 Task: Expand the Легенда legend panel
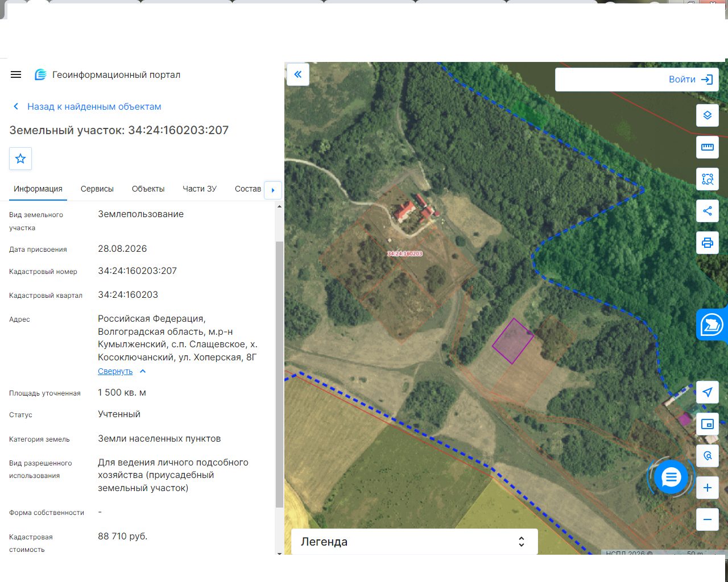point(414,542)
